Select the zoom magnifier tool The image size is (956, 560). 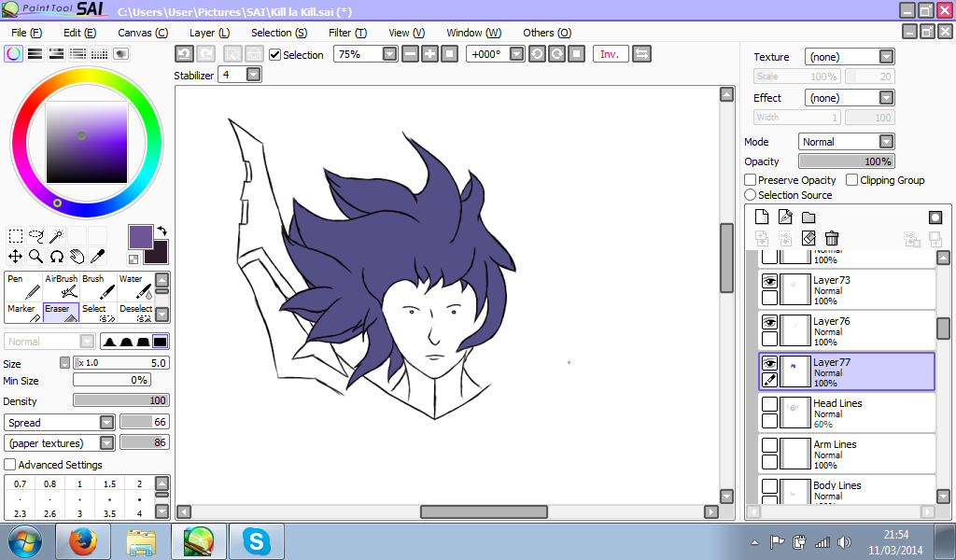point(36,257)
